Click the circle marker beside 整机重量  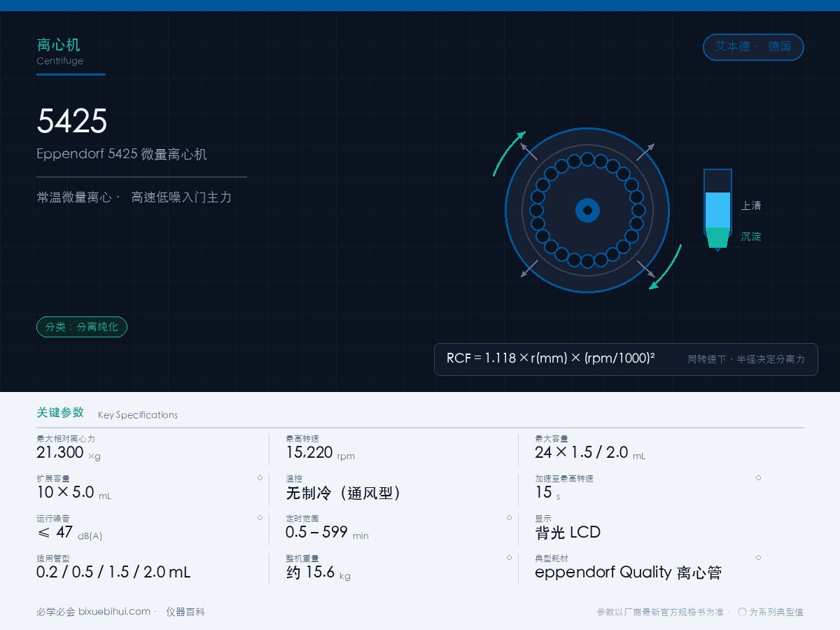coord(509,557)
